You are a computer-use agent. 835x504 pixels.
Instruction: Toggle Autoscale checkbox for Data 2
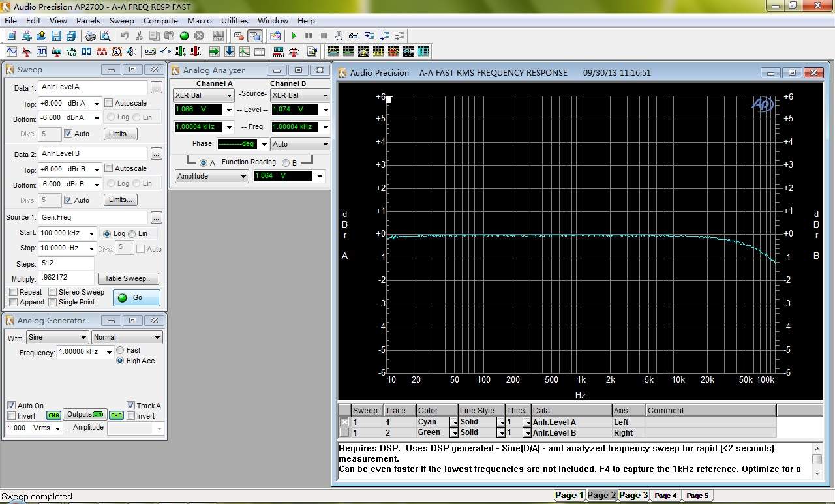109,168
